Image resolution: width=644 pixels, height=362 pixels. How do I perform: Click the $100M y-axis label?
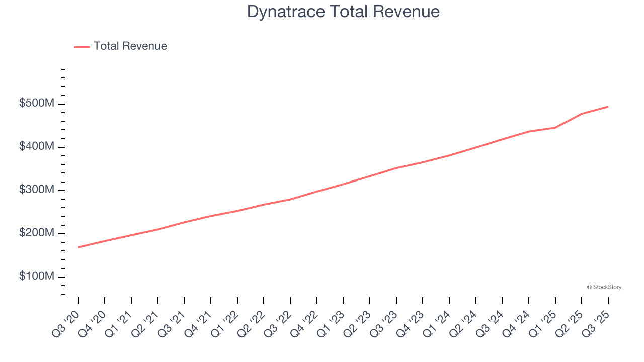coord(36,275)
